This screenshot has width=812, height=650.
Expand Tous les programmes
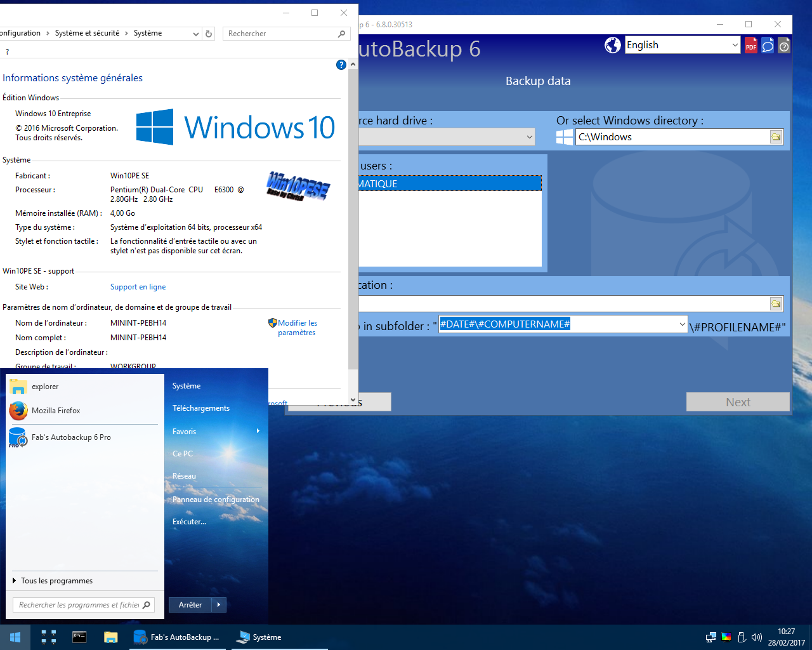[56, 581]
